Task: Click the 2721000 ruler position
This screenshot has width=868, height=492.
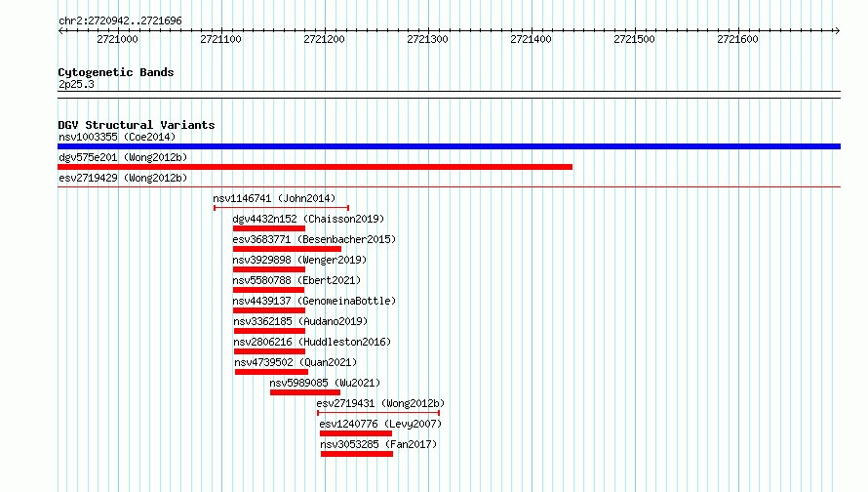Action: pyautogui.click(x=117, y=39)
